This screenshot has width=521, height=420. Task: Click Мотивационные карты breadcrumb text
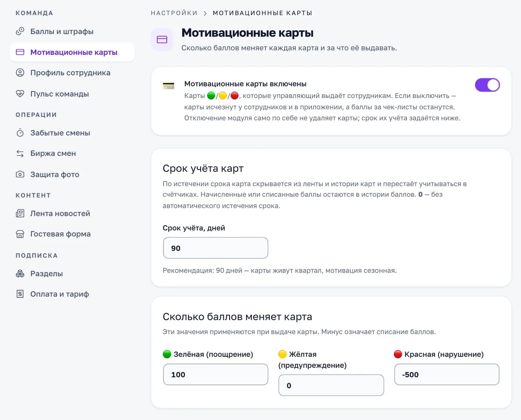pos(262,13)
